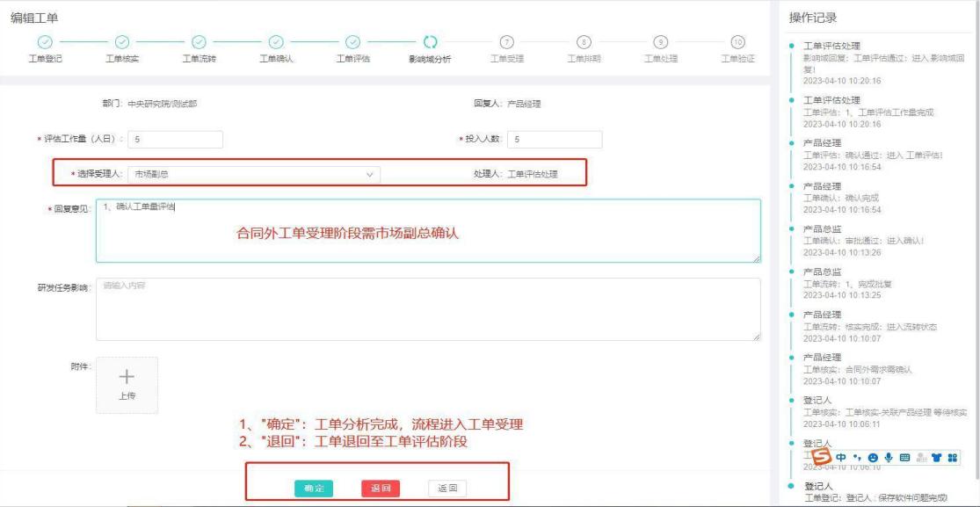The width and height of the screenshot is (980, 507).
Task: Click the plus icon to upload attachment
Action: [x=127, y=377]
